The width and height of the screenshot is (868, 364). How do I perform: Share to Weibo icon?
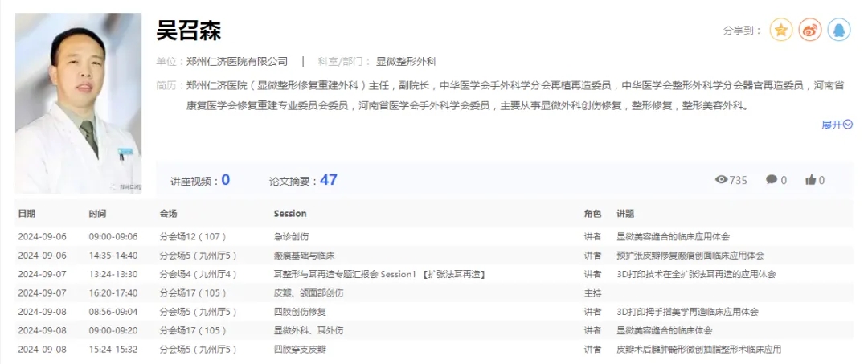pos(810,30)
